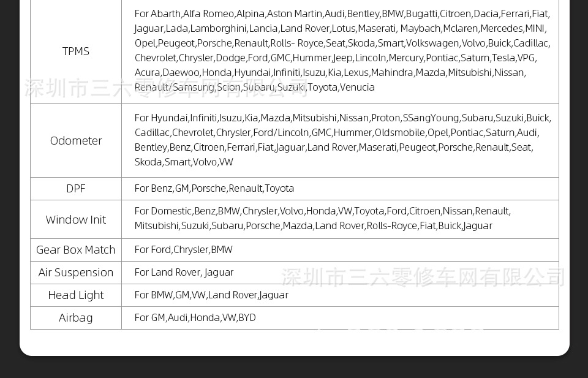The width and height of the screenshot is (588, 378).
Task: Click the DPF row heading
Action: click(76, 189)
